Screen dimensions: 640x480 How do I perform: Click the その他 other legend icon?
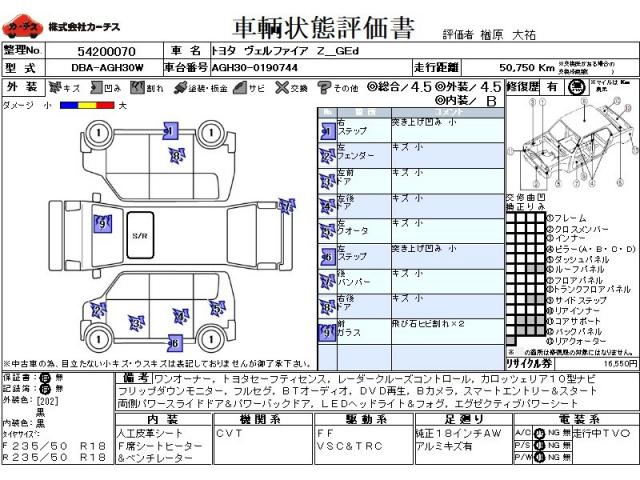point(324,87)
